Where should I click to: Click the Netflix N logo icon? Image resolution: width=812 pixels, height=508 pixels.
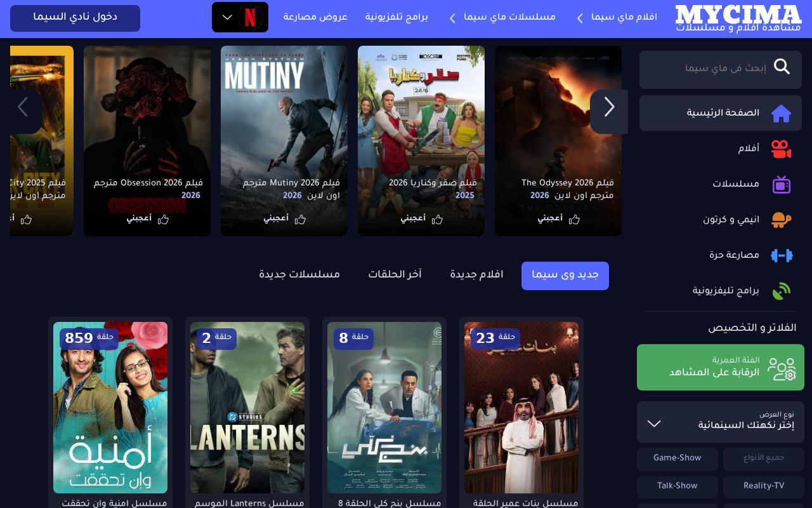251,17
